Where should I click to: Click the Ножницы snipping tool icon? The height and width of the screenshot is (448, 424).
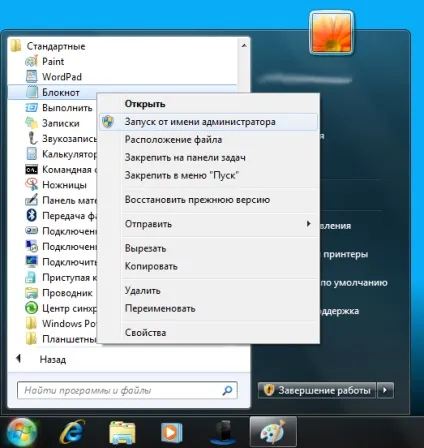[x=32, y=184]
